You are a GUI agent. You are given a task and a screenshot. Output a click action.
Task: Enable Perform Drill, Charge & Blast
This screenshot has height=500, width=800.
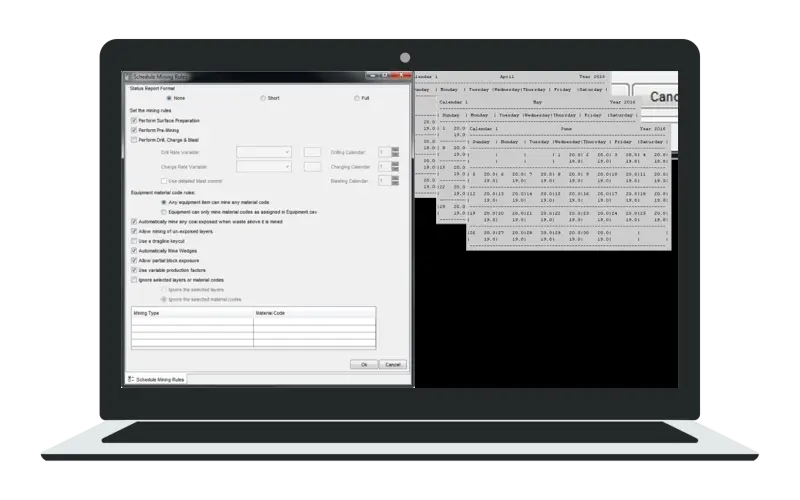(x=134, y=140)
